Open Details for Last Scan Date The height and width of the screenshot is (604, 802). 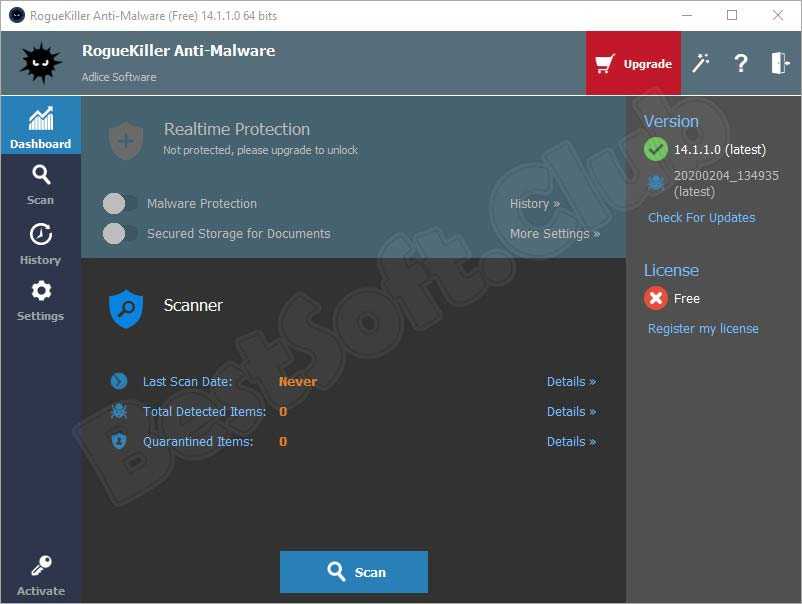pyautogui.click(x=571, y=382)
